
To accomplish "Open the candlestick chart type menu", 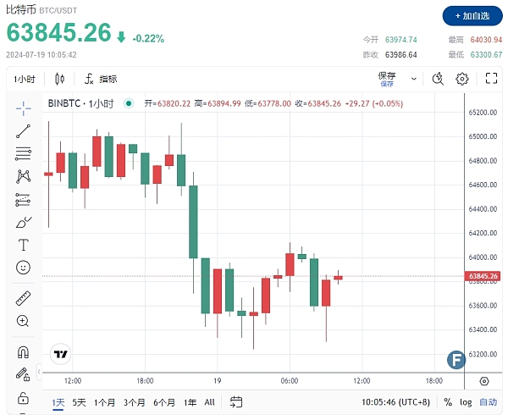I will [59, 79].
